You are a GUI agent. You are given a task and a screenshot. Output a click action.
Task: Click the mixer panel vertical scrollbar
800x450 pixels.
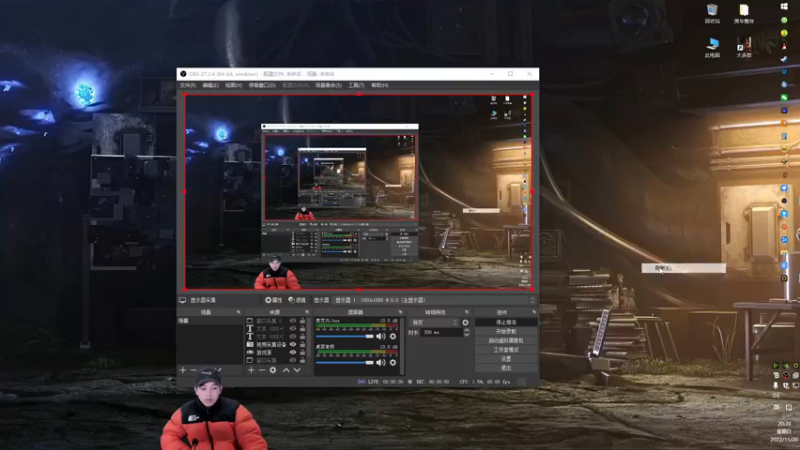(x=402, y=346)
